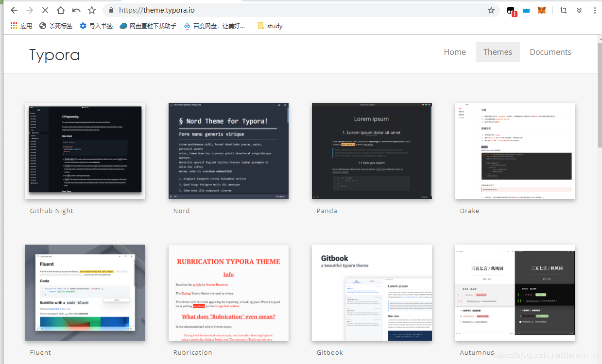
Task: Click the Gitbook caption text
Action: click(x=329, y=353)
